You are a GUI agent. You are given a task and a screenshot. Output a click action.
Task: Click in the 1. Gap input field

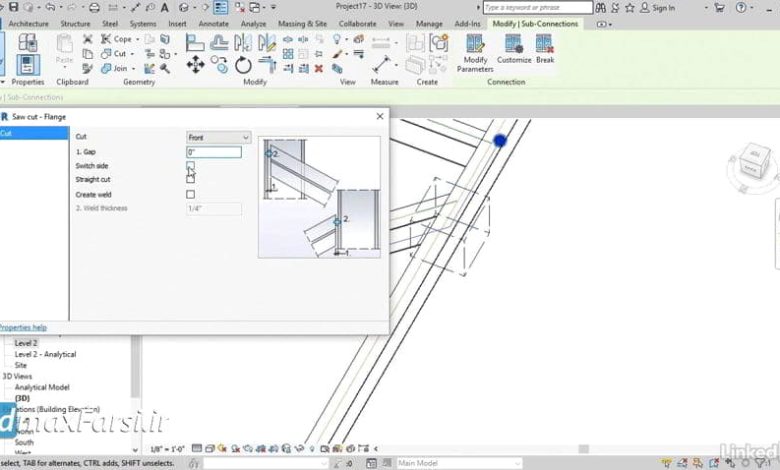point(214,152)
